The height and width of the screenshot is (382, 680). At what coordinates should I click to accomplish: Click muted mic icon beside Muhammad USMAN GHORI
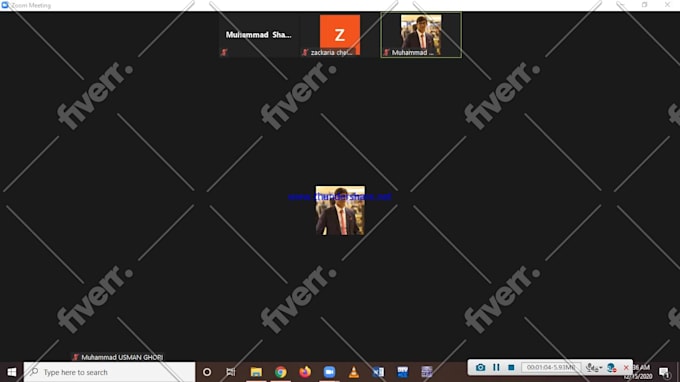(x=75, y=357)
